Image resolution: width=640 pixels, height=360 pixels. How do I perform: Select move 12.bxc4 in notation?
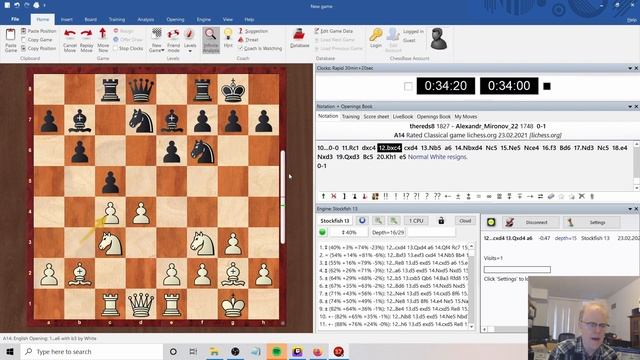click(389, 148)
